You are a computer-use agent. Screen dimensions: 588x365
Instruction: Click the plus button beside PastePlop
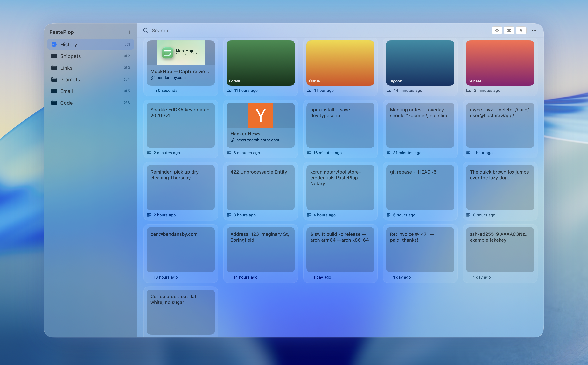coord(129,32)
